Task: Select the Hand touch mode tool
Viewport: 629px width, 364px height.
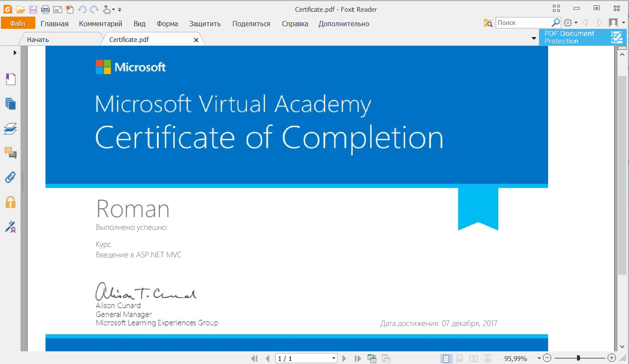Action: (107, 9)
